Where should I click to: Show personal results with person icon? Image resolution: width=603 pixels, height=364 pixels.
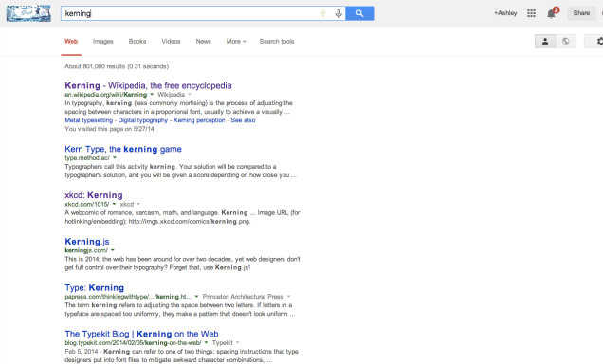pyautogui.click(x=545, y=41)
